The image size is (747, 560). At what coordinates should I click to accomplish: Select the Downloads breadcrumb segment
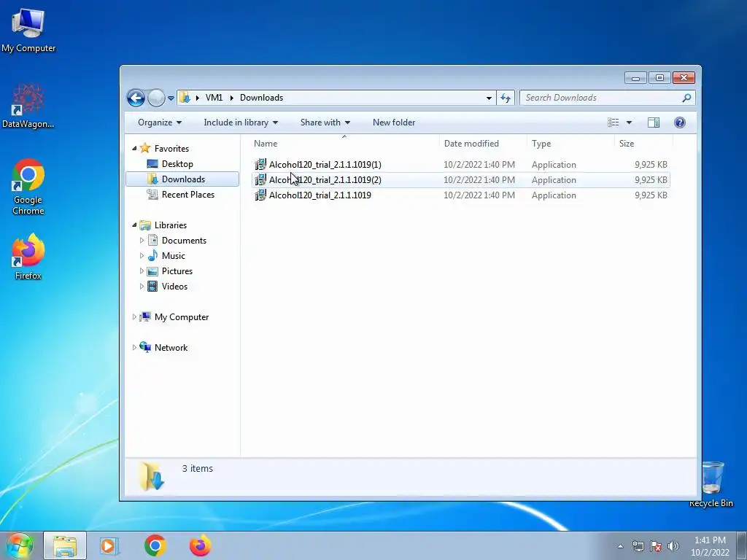[262, 98]
